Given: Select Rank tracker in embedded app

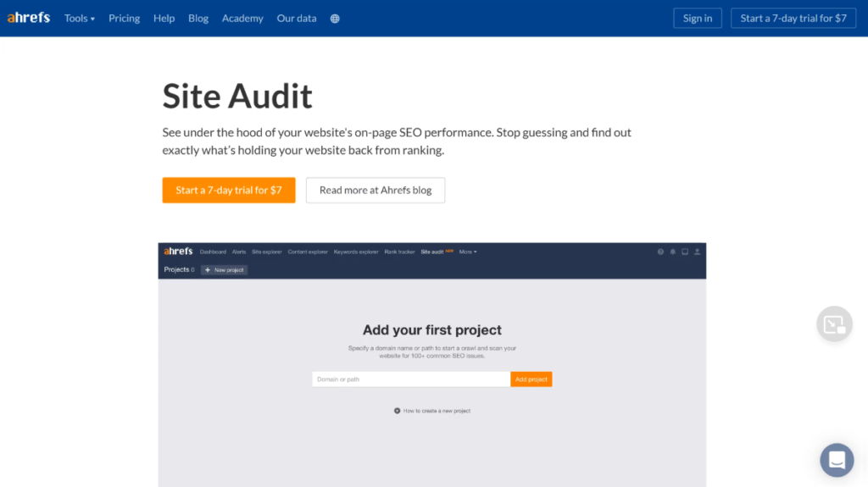Looking at the screenshot, I should pyautogui.click(x=400, y=252).
